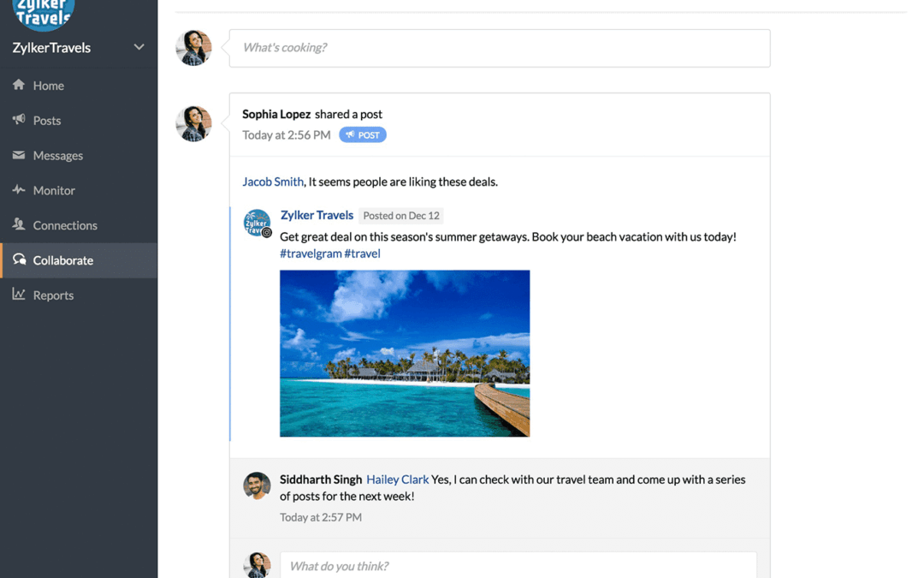Select the Collaborate menu item
The width and height of the screenshot is (924, 578).
coord(79,260)
